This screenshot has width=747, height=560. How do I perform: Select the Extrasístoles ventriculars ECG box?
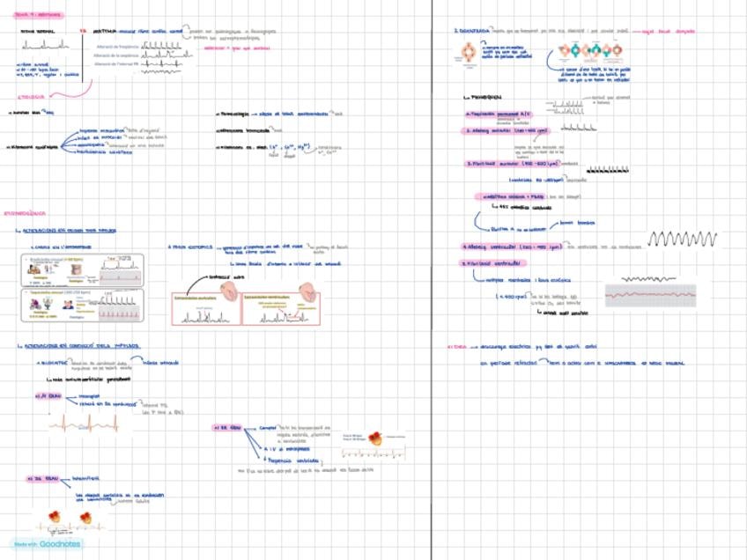tap(280, 309)
